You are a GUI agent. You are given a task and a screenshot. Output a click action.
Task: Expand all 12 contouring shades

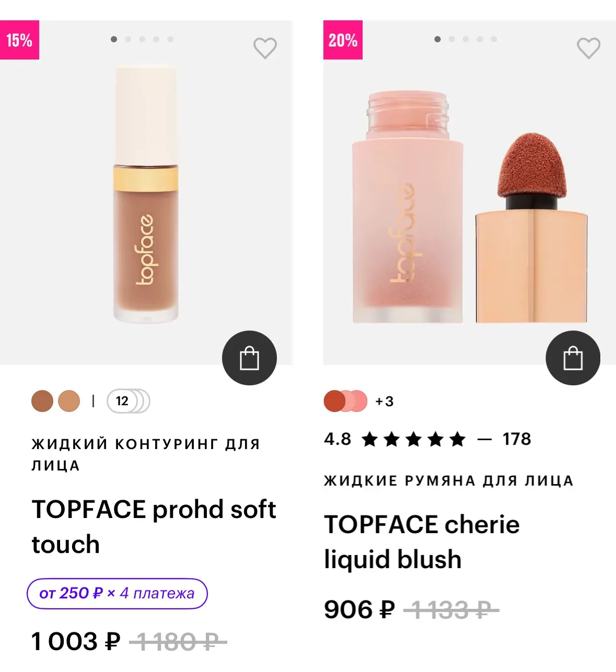pyautogui.click(x=127, y=401)
